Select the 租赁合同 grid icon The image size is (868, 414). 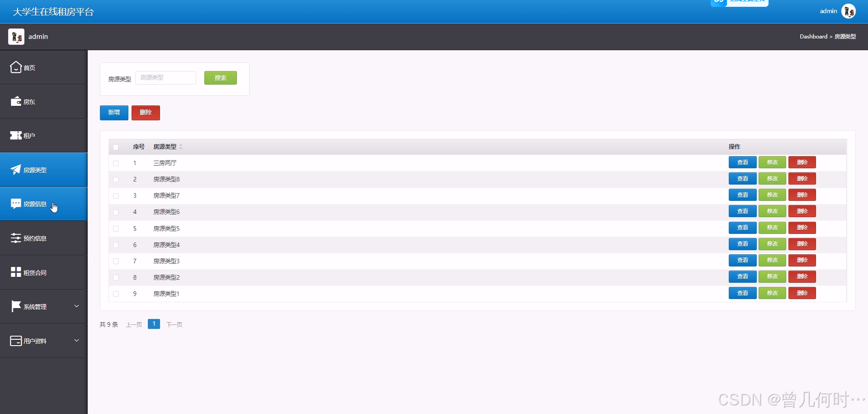[16, 272]
